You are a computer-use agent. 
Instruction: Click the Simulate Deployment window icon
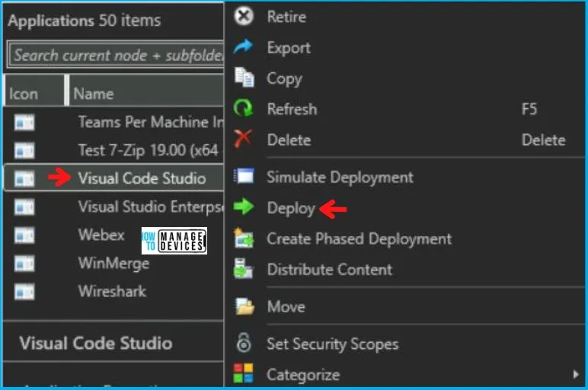(x=244, y=176)
